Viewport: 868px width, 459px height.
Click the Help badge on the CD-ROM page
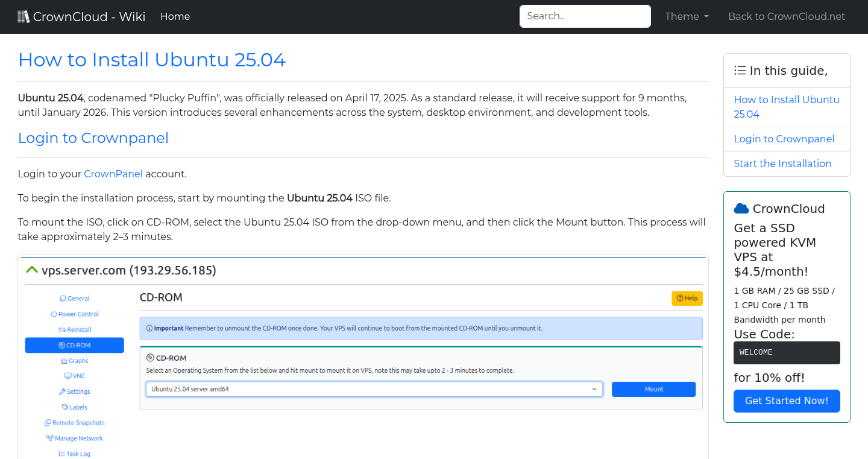pos(687,298)
